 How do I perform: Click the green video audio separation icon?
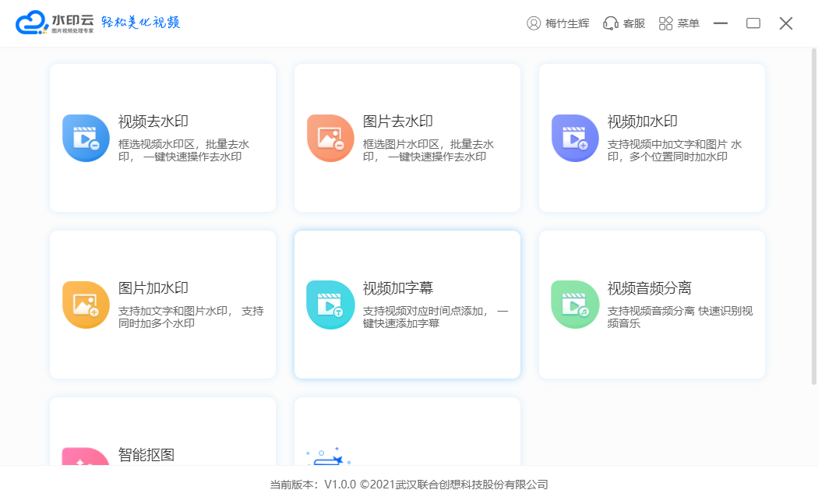pos(575,305)
